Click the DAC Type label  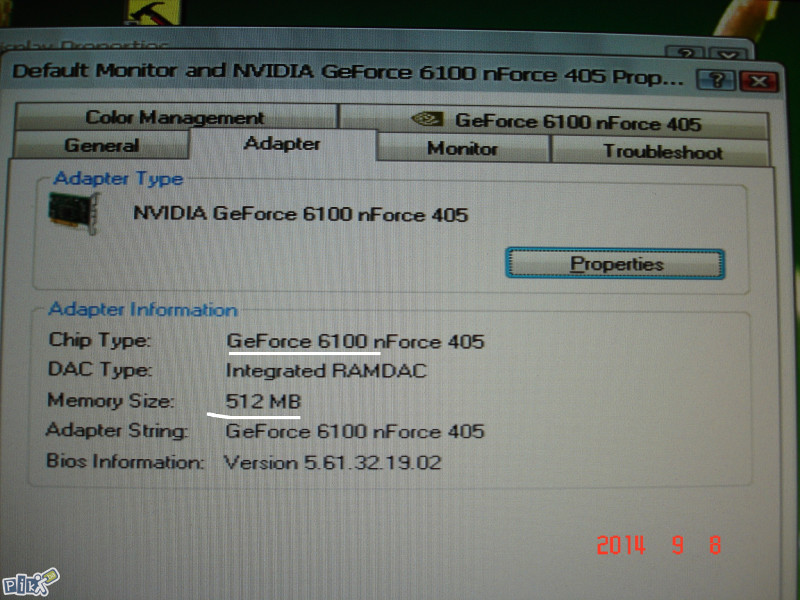coord(99,369)
